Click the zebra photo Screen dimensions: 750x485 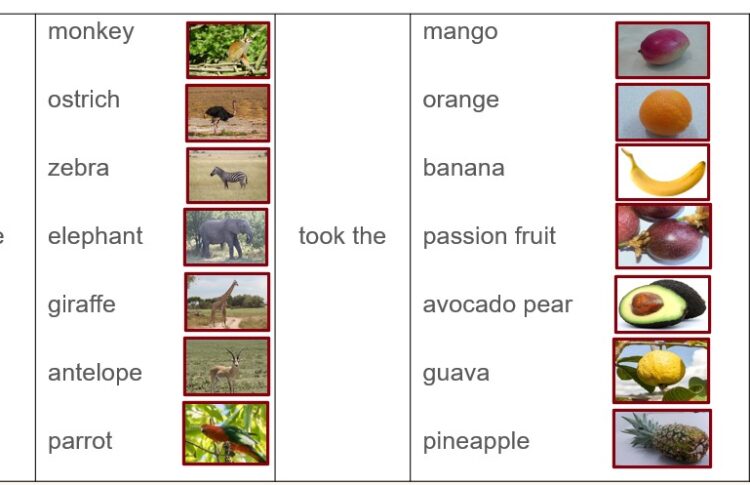point(228,176)
